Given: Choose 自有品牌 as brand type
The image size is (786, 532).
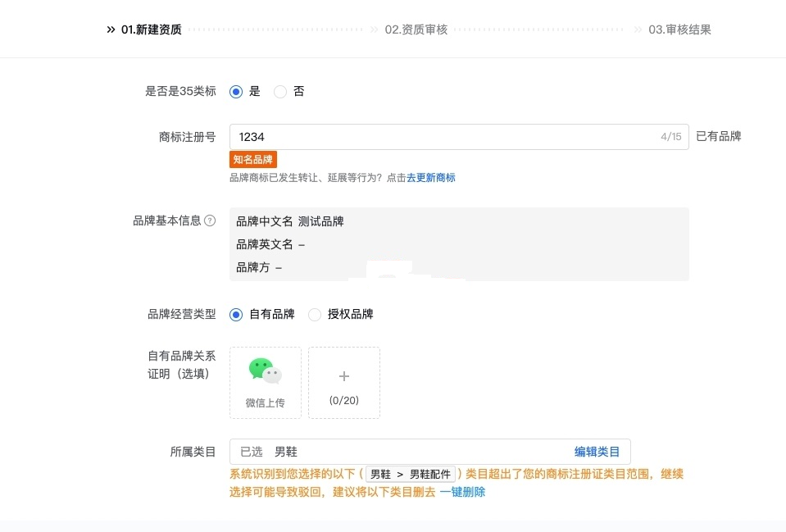Looking at the screenshot, I should [236, 315].
